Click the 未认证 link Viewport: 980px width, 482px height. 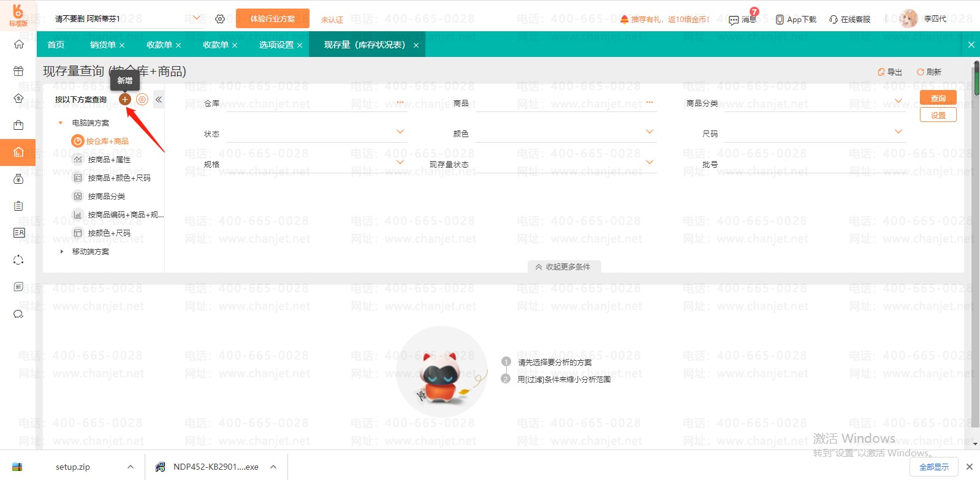point(332,20)
